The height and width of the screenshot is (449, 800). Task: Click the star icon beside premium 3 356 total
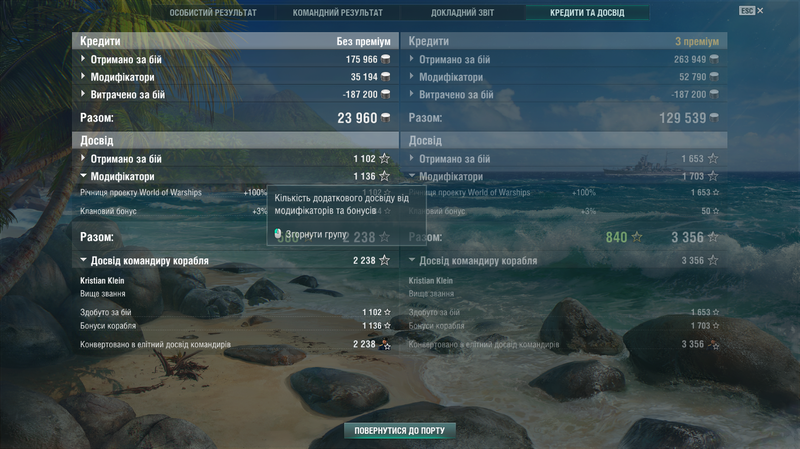713,237
